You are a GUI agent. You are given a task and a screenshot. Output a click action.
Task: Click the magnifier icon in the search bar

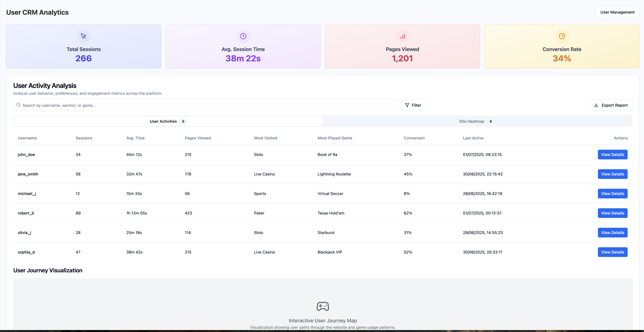[18, 105]
